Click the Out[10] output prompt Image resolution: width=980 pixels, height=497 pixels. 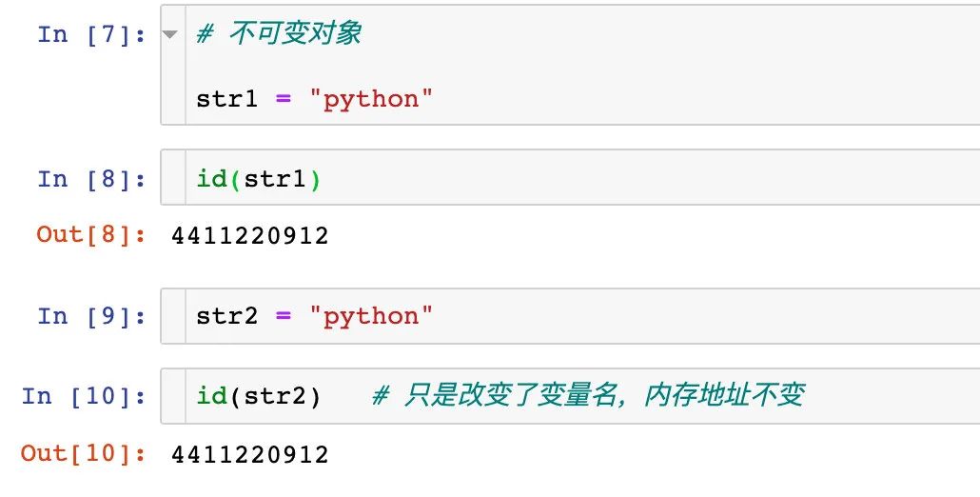pos(84,453)
